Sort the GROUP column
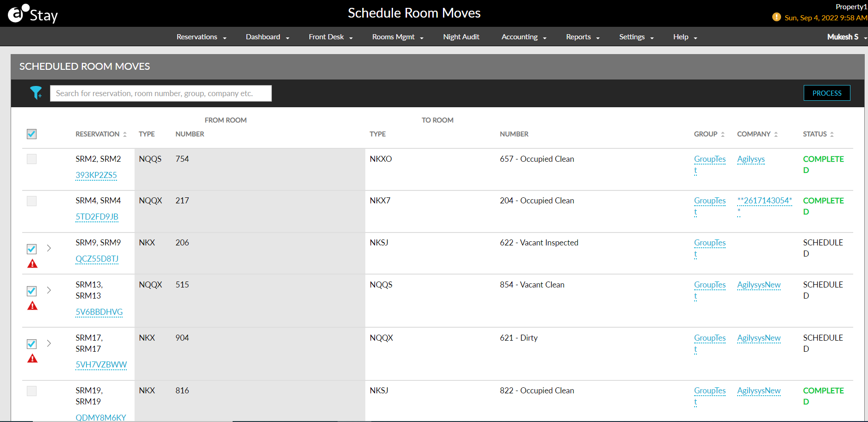Viewport: 868px width, 422px height. [x=723, y=134]
